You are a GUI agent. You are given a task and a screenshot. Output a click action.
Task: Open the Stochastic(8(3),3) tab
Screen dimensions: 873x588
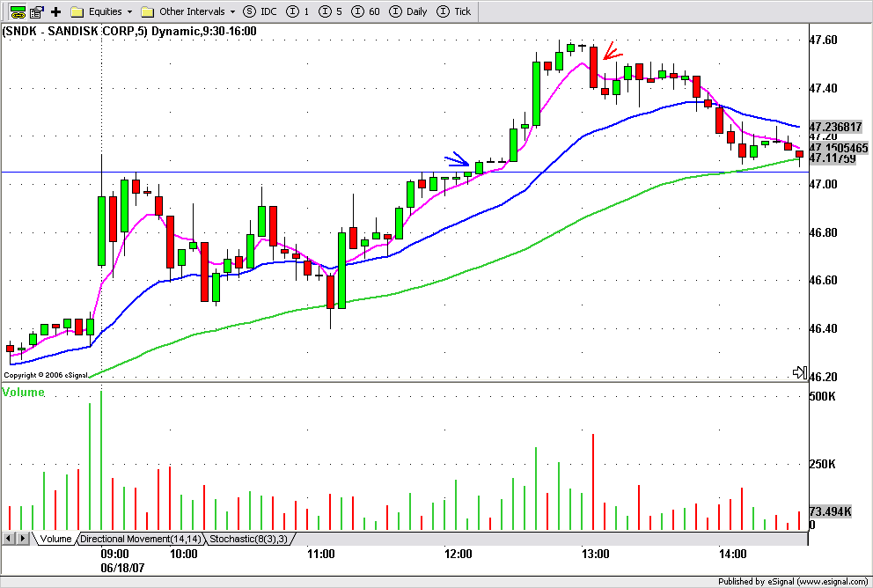tap(248, 539)
